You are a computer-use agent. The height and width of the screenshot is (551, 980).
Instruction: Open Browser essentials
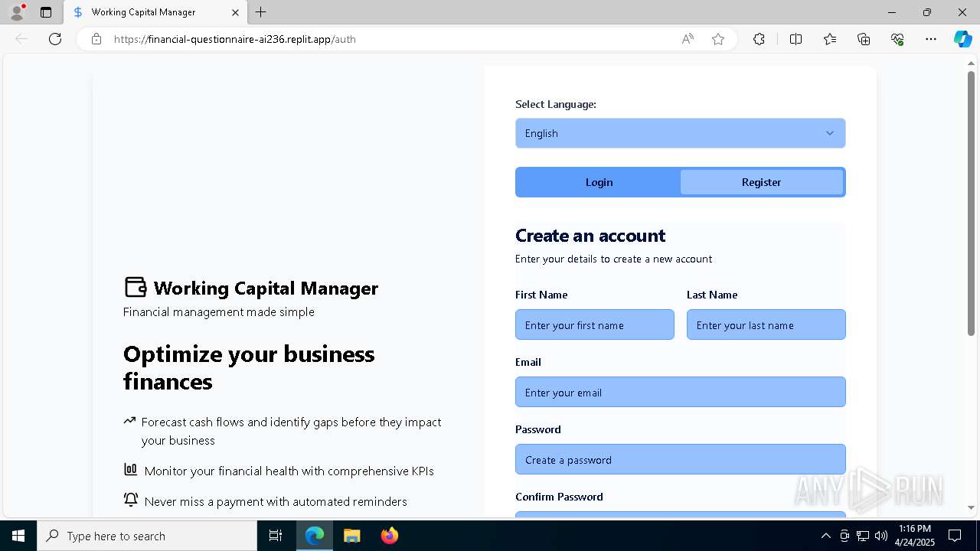pyautogui.click(x=897, y=39)
